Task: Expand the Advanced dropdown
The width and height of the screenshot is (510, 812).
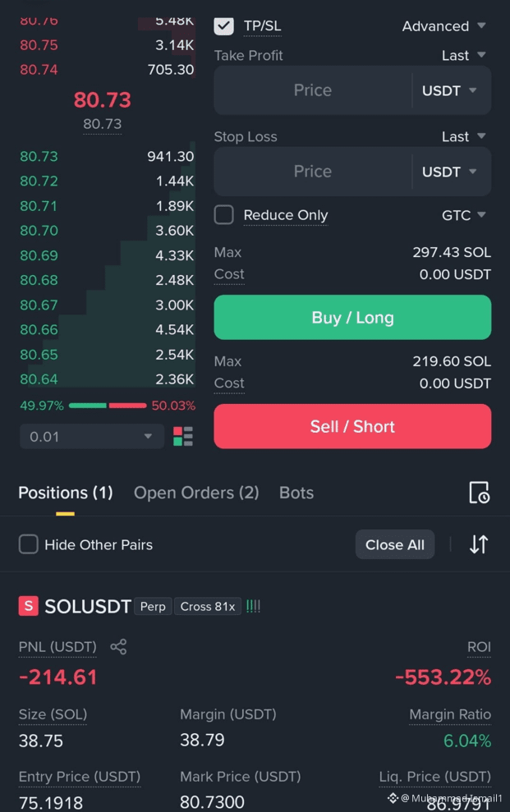Action: 443,26
